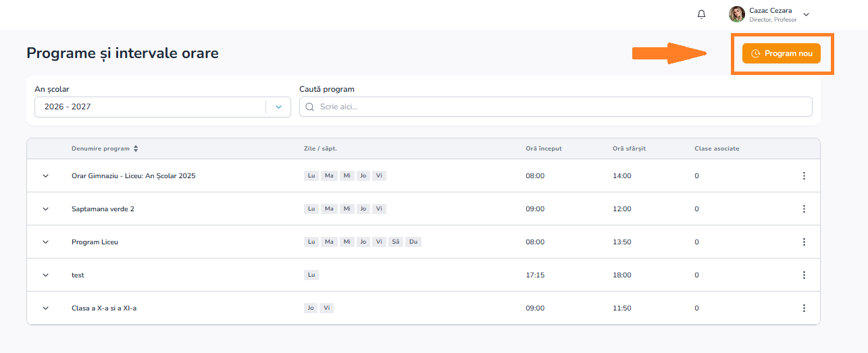Screen dimensions: 868x353
Task: Open the three-dot menu for Saptamana verde 2
Action: [804, 209]
